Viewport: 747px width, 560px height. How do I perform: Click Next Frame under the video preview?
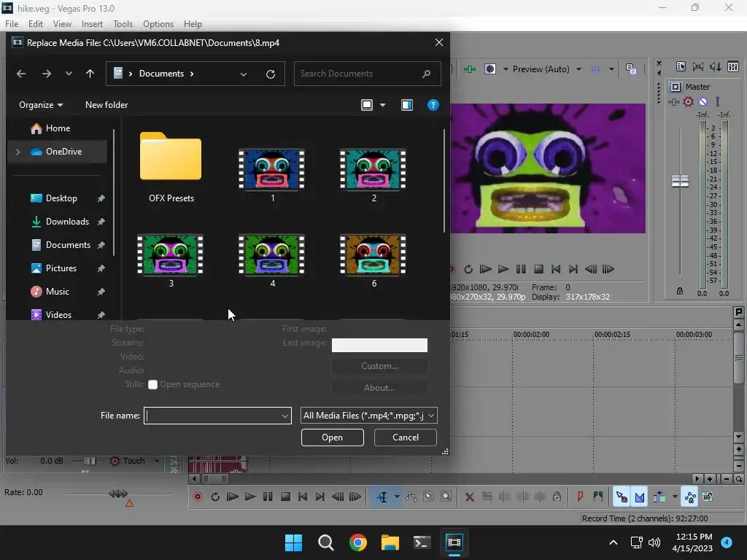coord(608,269)
